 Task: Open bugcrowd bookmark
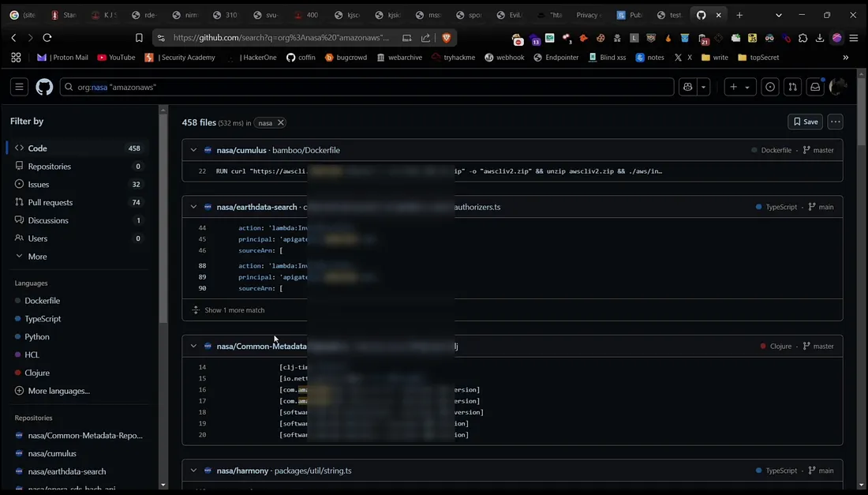click(346, 58)
